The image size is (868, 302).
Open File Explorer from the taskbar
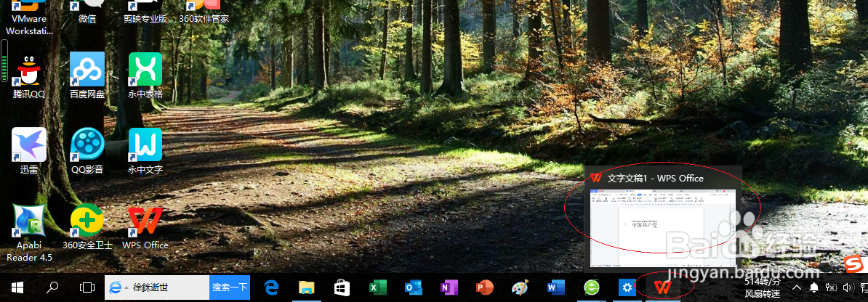[x=307, y=287]
